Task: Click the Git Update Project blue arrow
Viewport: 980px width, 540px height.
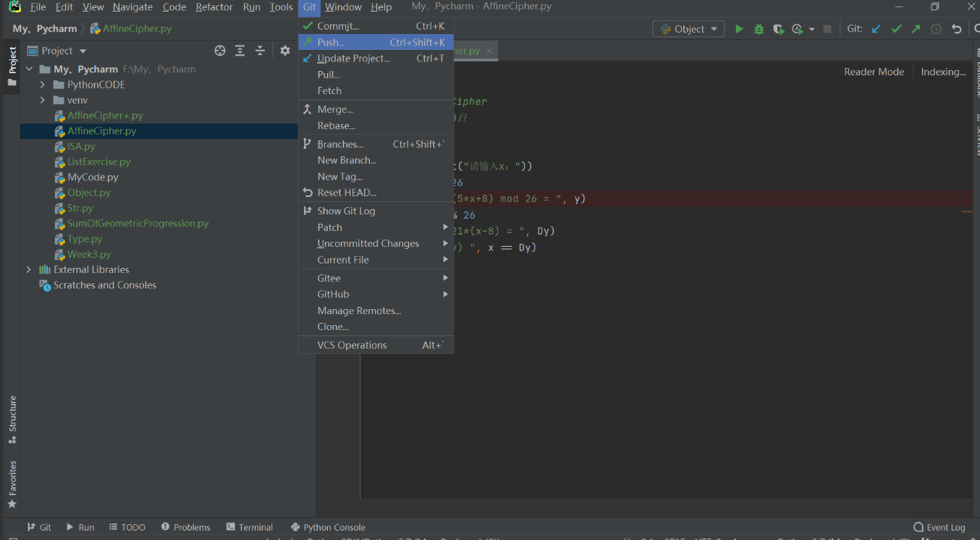Action: [x=876, y=29]
